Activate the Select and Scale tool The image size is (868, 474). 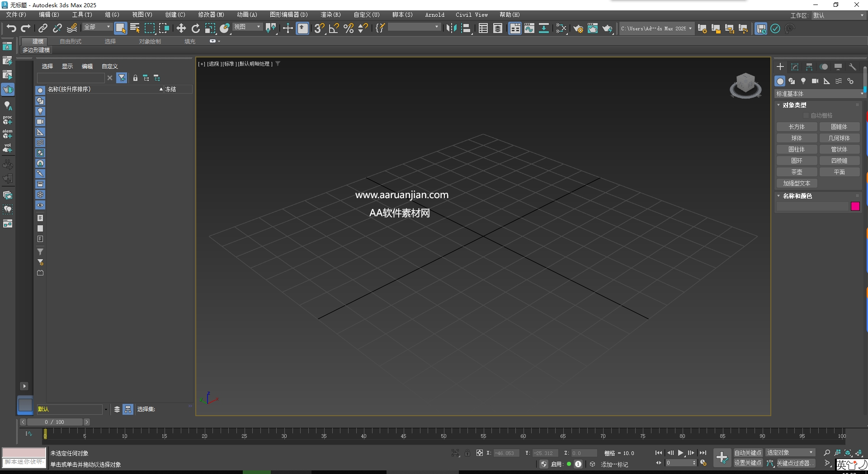tap(209, 28)
